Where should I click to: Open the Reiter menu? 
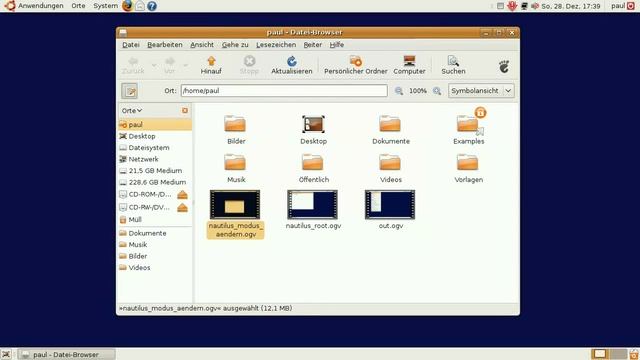point(312,45)
